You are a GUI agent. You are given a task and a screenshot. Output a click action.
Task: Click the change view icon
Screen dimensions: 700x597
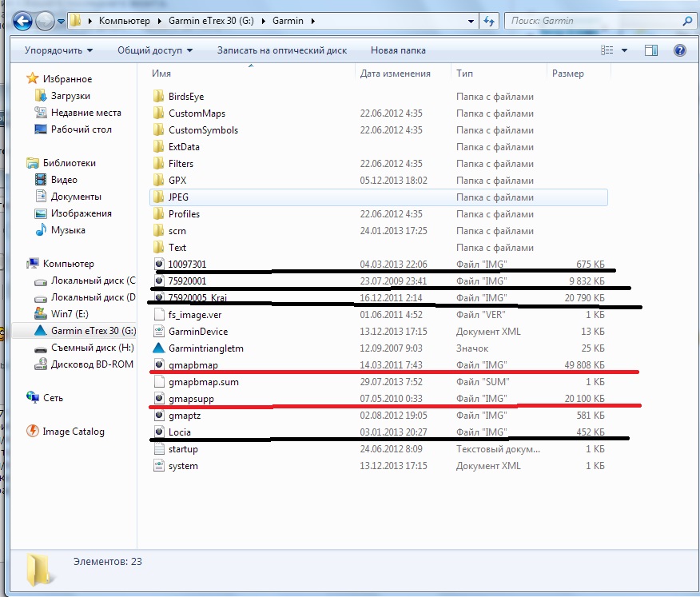607,50
